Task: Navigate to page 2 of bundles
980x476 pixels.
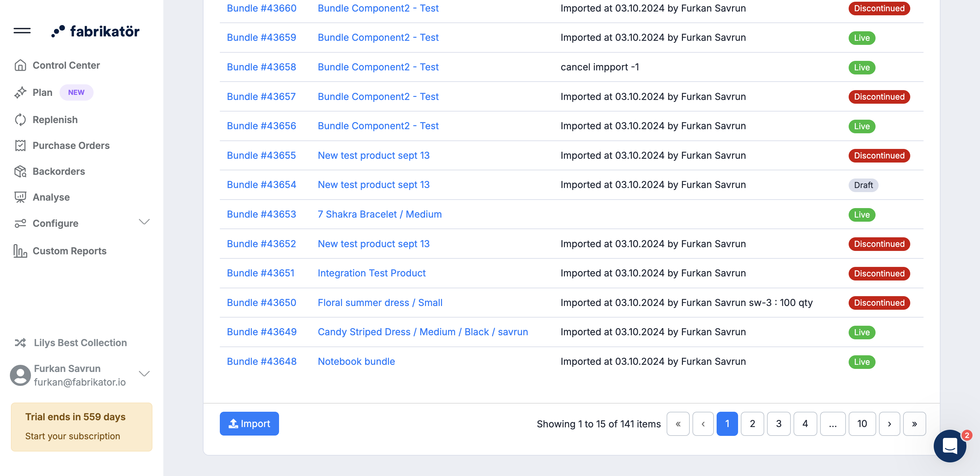Action: pos(753,424)
